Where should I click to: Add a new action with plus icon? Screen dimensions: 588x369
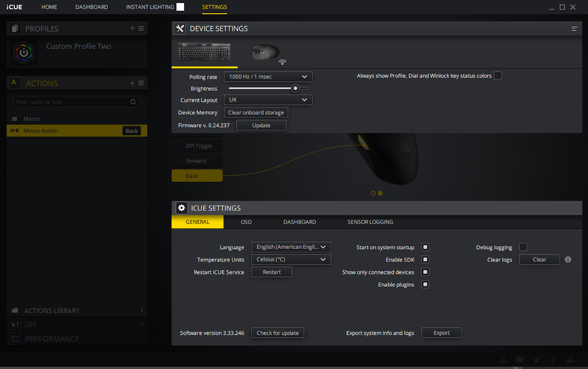(132, 83)
